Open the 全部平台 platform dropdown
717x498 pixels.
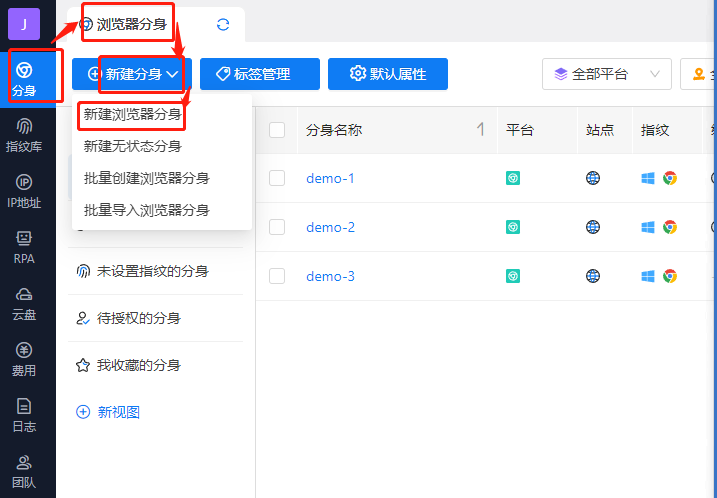[607, 74]
